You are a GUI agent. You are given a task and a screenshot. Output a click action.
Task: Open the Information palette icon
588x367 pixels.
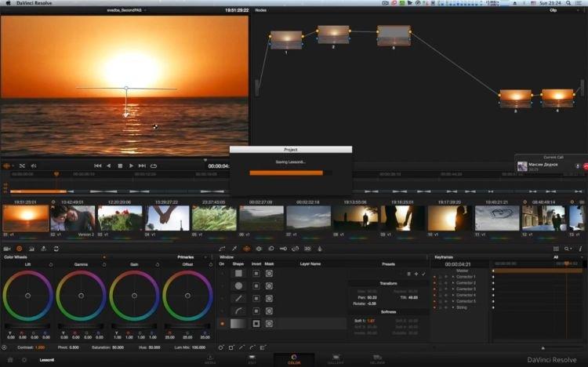[580, 249]
